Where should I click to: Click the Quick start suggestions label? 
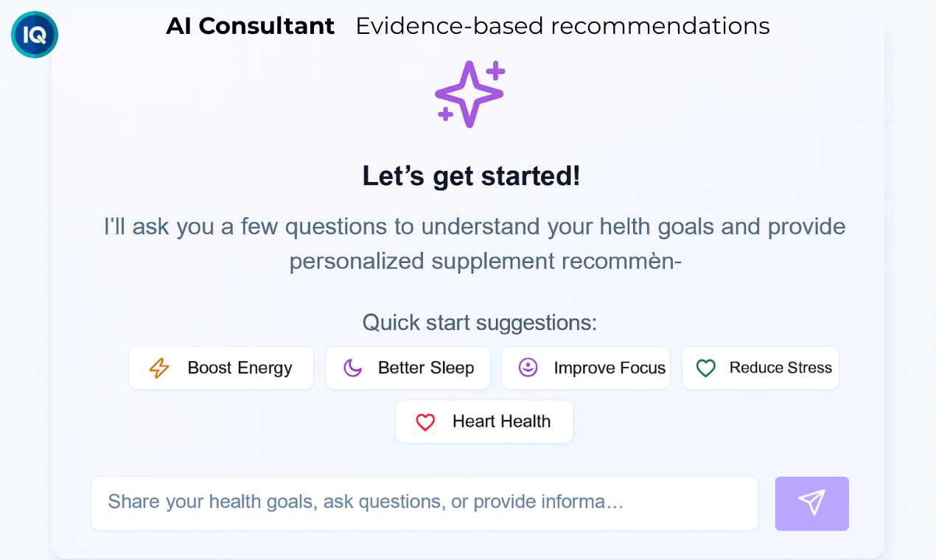(x=479, y=322)
